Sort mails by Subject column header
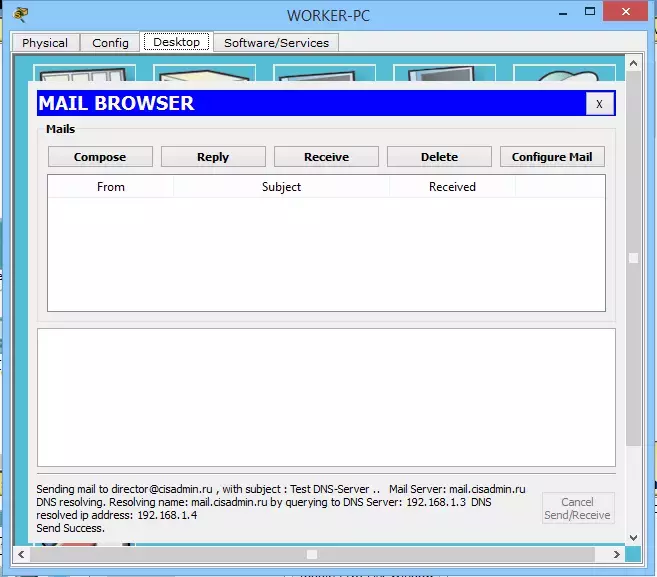This screenshot has width=657, height=577. tap(281, 186)
